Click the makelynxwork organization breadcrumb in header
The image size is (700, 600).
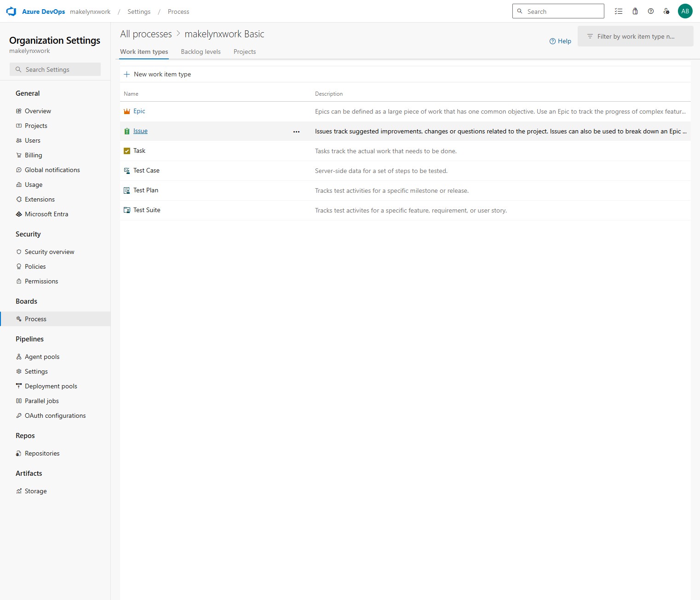90,12
